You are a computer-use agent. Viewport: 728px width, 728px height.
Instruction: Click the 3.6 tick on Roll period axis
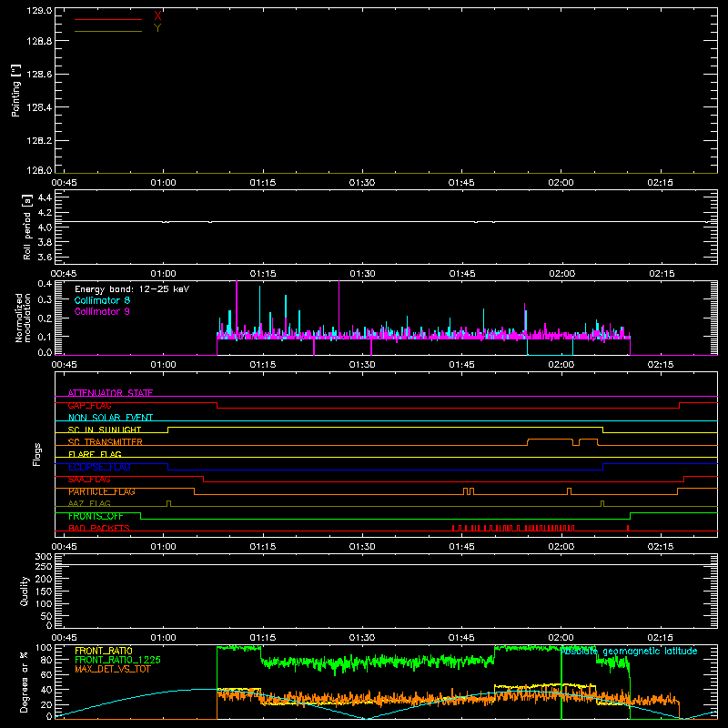point(45,257)
